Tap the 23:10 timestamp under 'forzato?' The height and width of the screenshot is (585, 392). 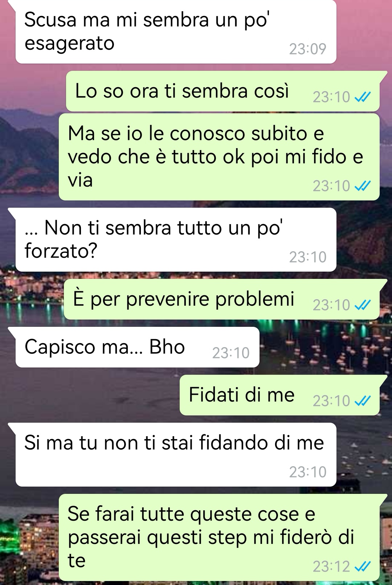(308, 257)
